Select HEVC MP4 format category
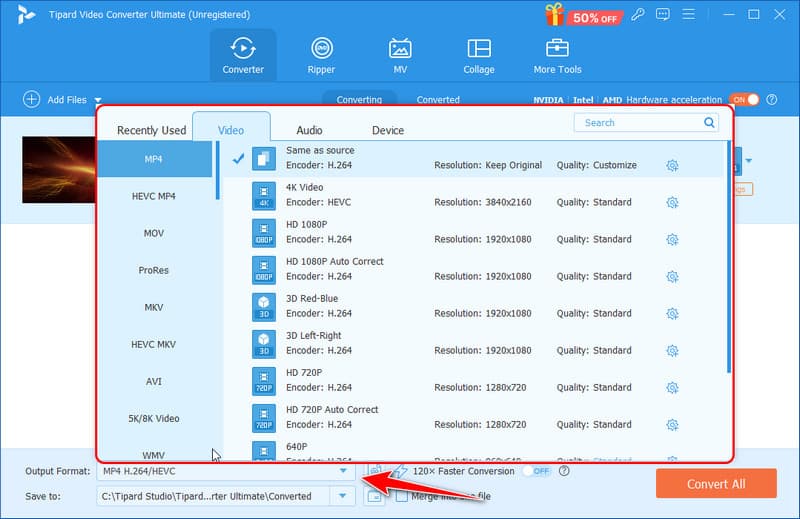 (155, 196)
